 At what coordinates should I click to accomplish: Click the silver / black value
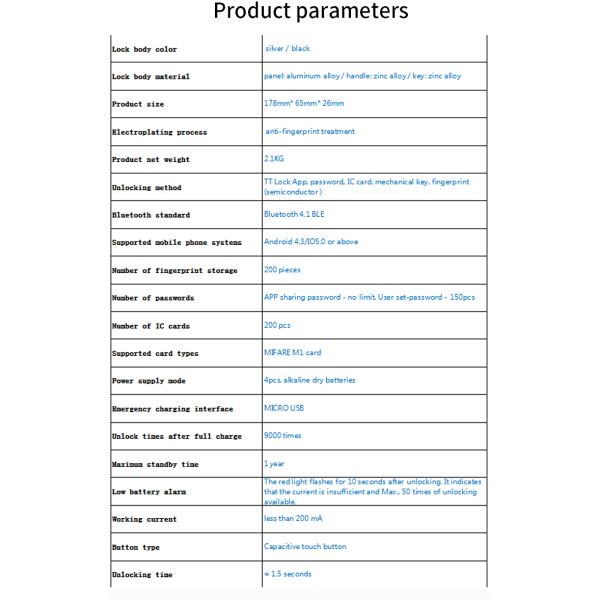point(288,48)
